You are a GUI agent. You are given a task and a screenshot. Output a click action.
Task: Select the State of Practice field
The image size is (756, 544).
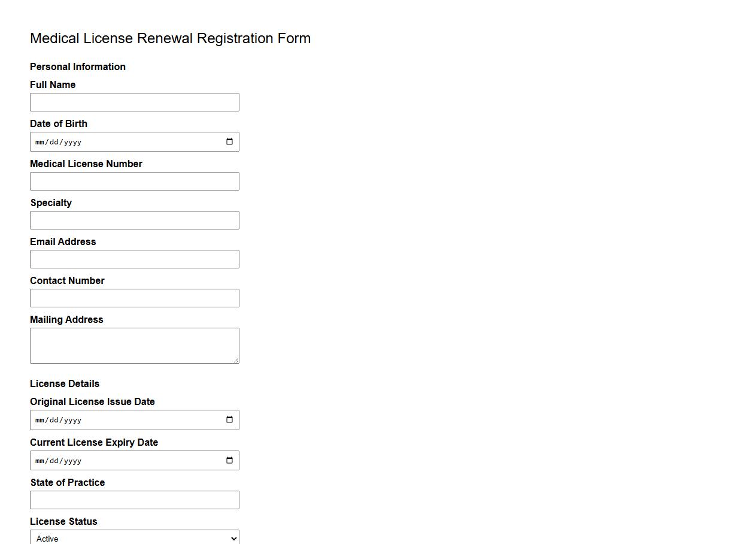tap(134, 500)
